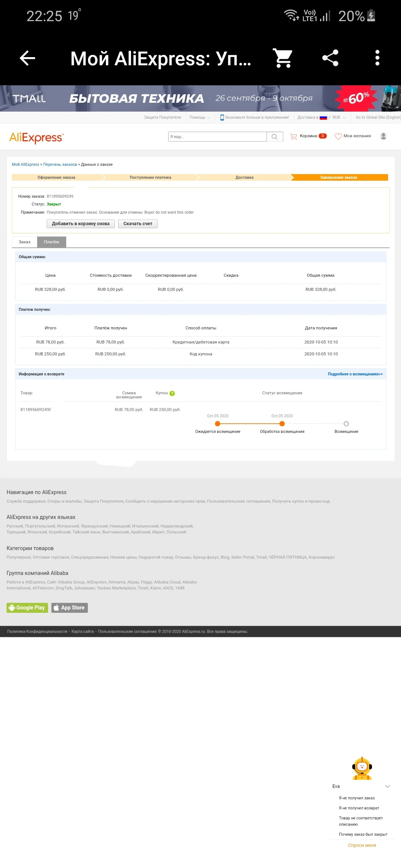Click the Обработка возмещения refund marker

[x=282, y=424]
